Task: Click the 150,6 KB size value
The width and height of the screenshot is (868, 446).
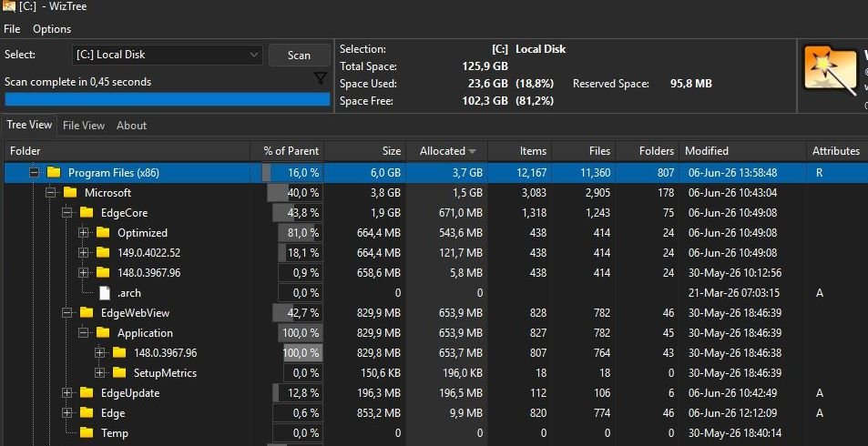Action: pyautogui.click(x=381, y=372)
